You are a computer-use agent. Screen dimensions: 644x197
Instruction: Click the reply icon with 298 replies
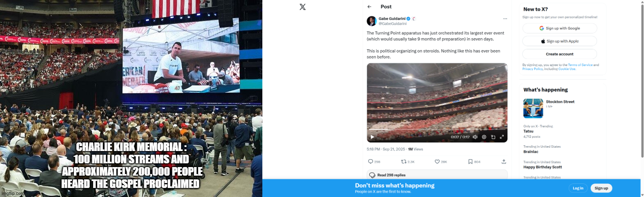(x=371, y=162)
